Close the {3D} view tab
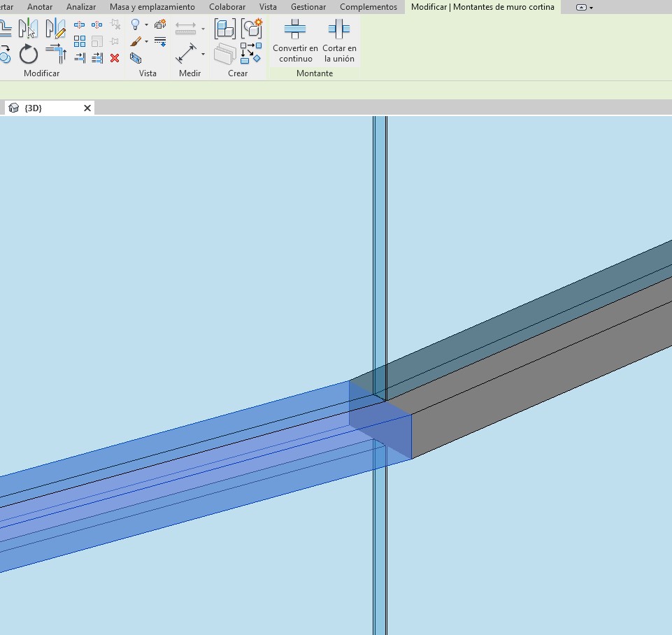Screen dimensions: 672x635 (x=87, y=108)
